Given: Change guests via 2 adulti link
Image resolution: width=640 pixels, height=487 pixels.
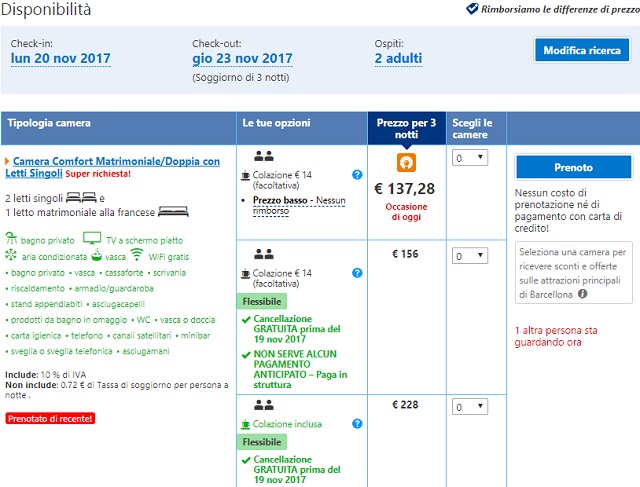Looking at the screenshot, I should (x=398, y=58).
